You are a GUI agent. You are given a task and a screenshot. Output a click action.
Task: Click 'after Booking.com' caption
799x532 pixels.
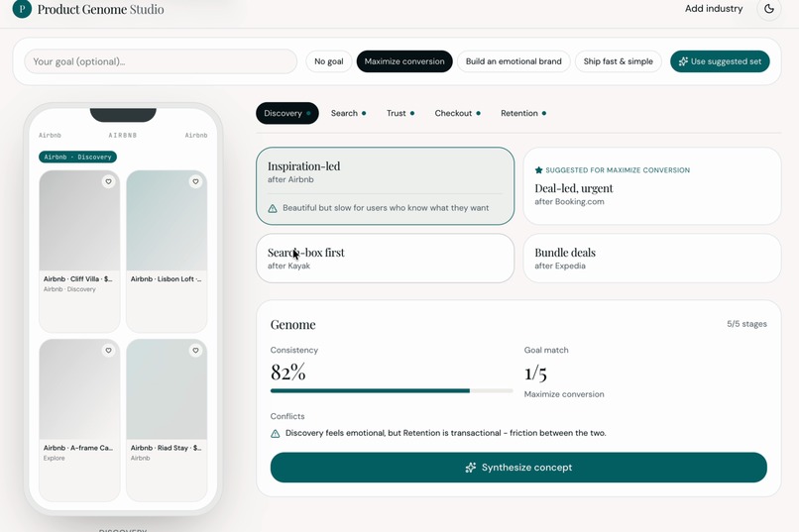[569, 201]
